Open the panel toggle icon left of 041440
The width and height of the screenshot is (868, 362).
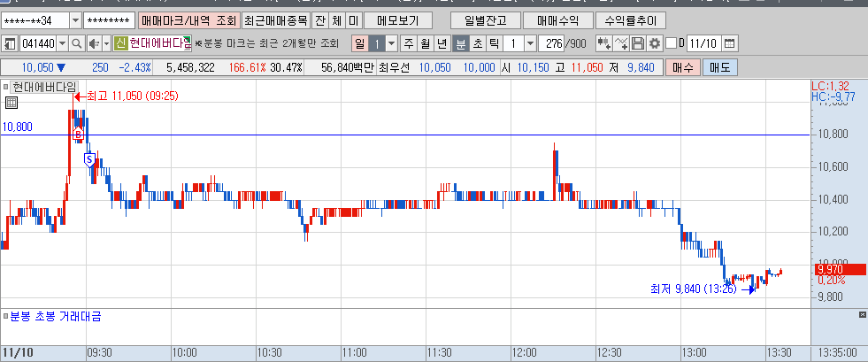pyautogui.click(x=10, y=43)
